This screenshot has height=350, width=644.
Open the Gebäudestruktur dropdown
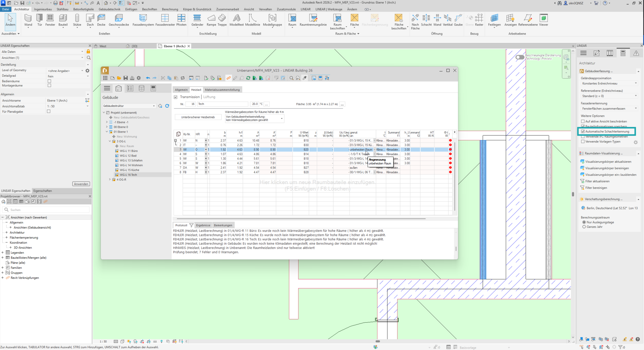pos(129,106)
